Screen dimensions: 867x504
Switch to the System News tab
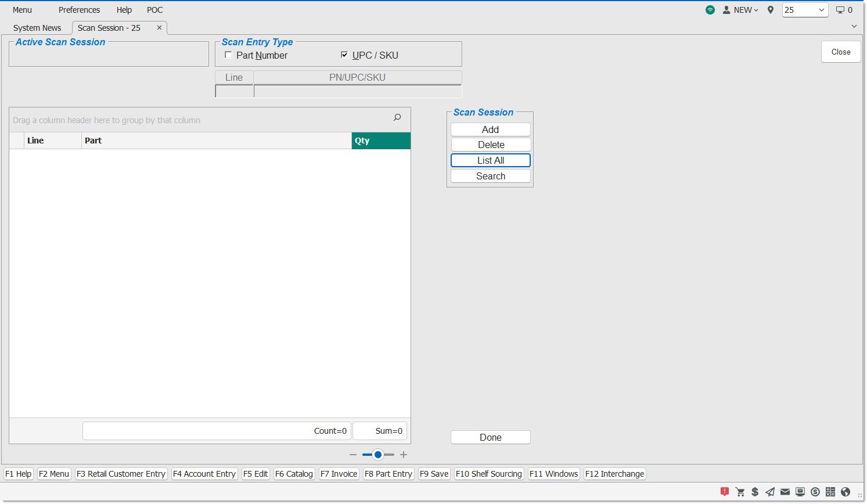click(37, 28)
